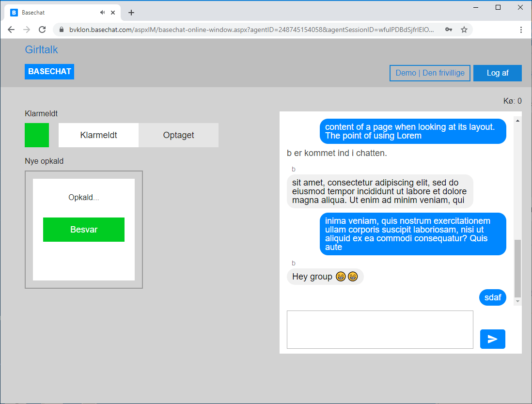This screenshot has width=532, height=404.
Task: Open Chrome's three-dot menu
Action: pos(521,30)
